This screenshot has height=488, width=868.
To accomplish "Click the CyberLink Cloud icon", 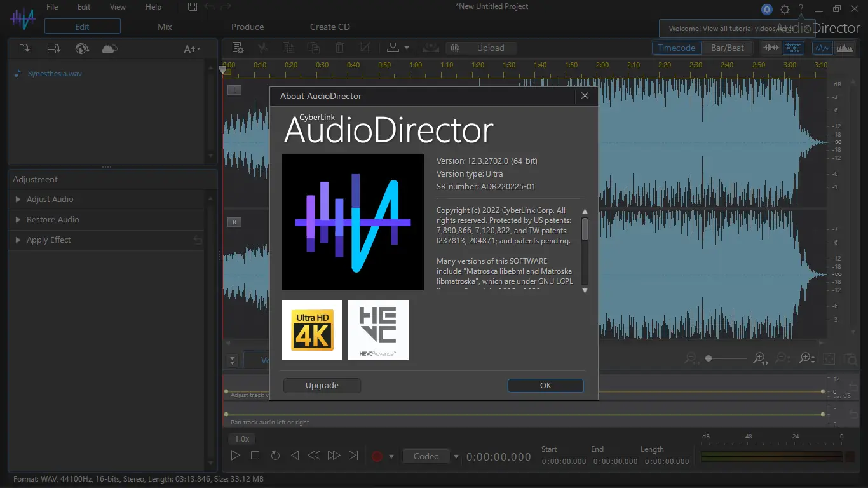I will click(x=109, y=49).
